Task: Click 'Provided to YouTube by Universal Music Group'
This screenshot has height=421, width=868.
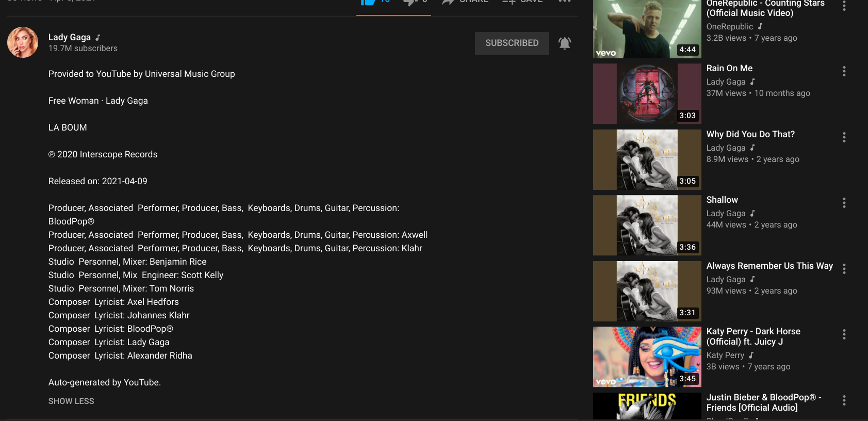Action: (142, 74)
